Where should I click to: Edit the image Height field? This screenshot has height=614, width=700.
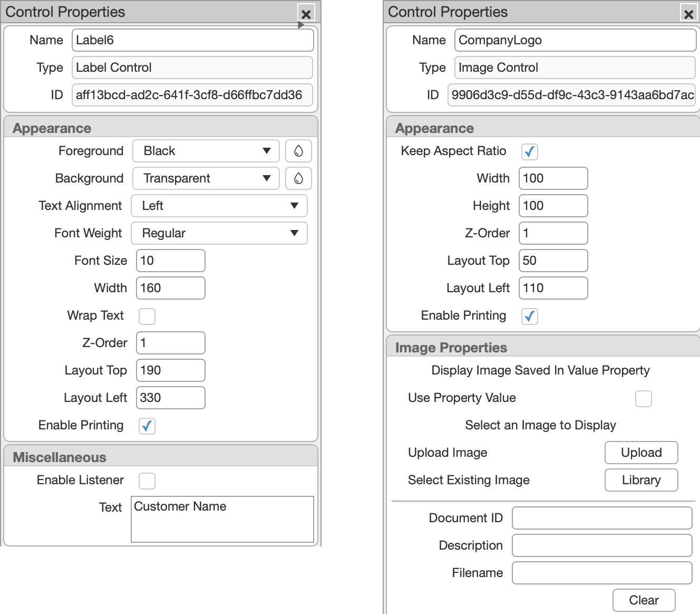click(x=553, y=206)
